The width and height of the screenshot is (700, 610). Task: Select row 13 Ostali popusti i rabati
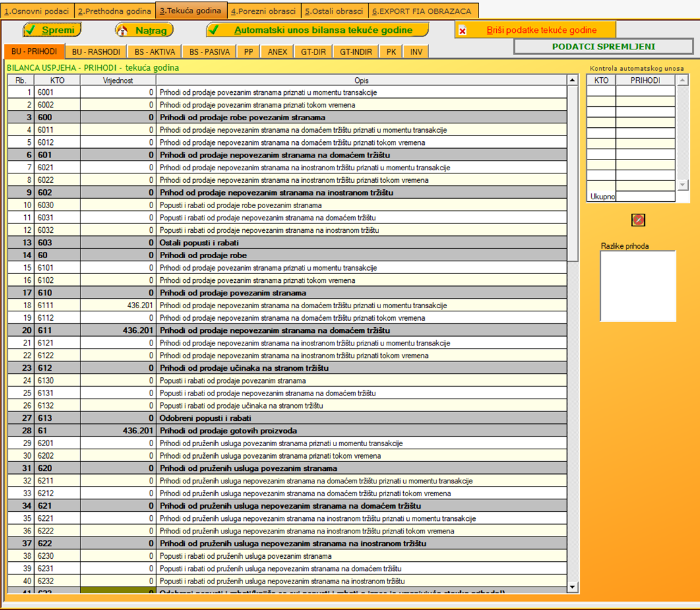pyautogui.click(x=287, y=243)
